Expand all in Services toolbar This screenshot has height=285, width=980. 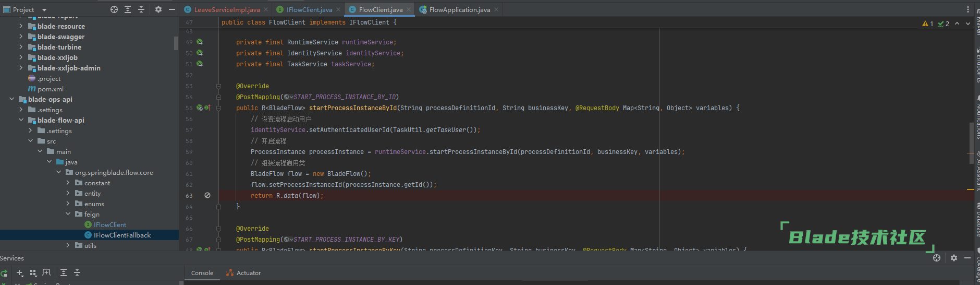click(64, 272)
